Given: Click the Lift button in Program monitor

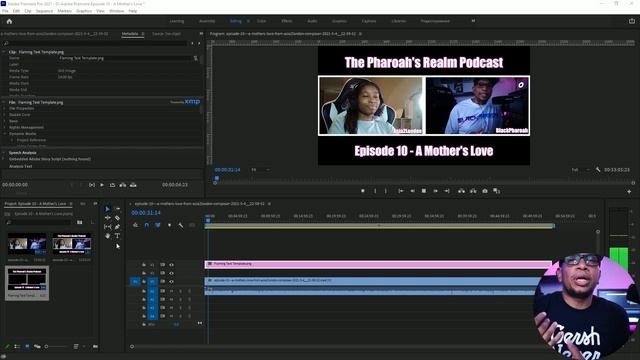Looking at the screenshot, I should pyautogui.click(x=461, y=191).
